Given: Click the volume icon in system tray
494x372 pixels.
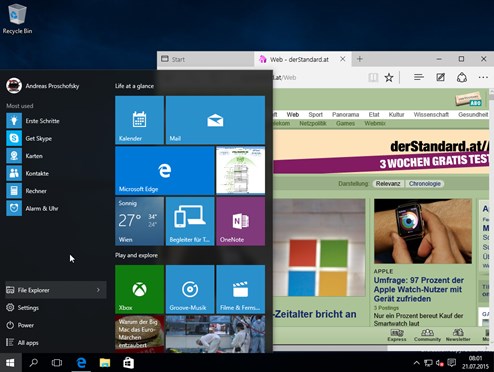Looking at the screenshot, I should (440, 363).
